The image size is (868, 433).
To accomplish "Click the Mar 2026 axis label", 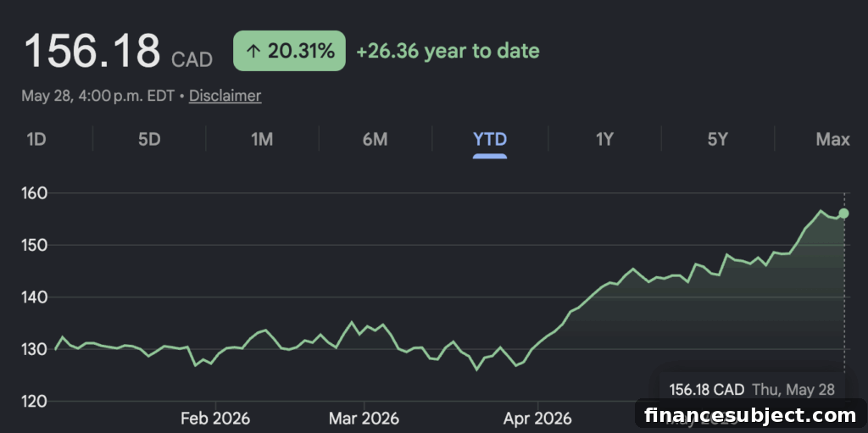I will click(364, 418).
